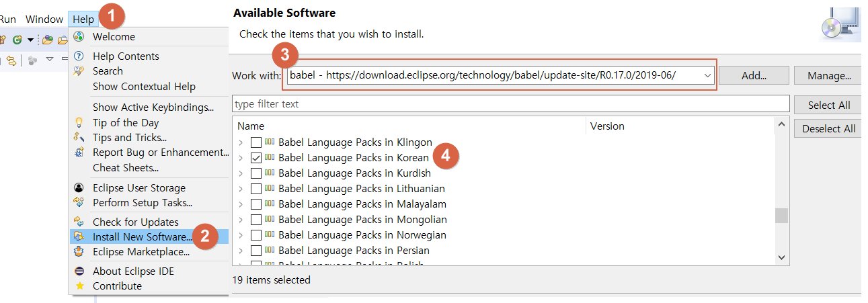868x303 pixels.
Task: Click the Check for Updates icon
Action: pyautogui.click(x=79, y=222)
